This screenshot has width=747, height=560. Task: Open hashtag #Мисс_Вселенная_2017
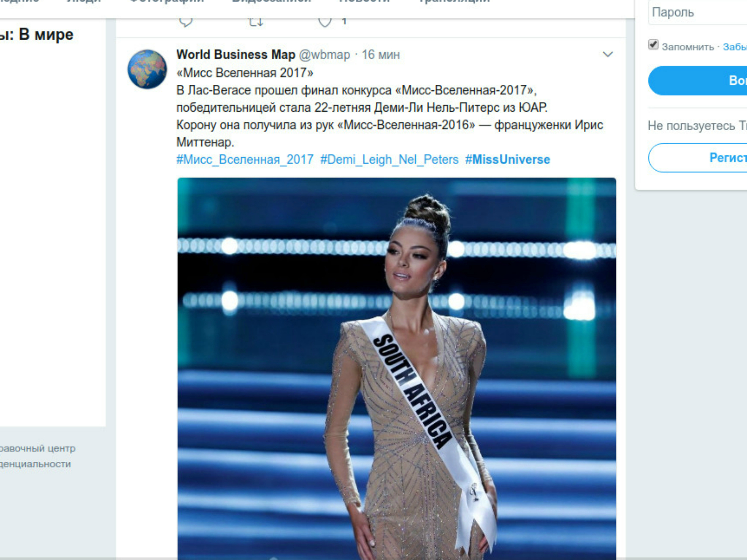[245, 159]
